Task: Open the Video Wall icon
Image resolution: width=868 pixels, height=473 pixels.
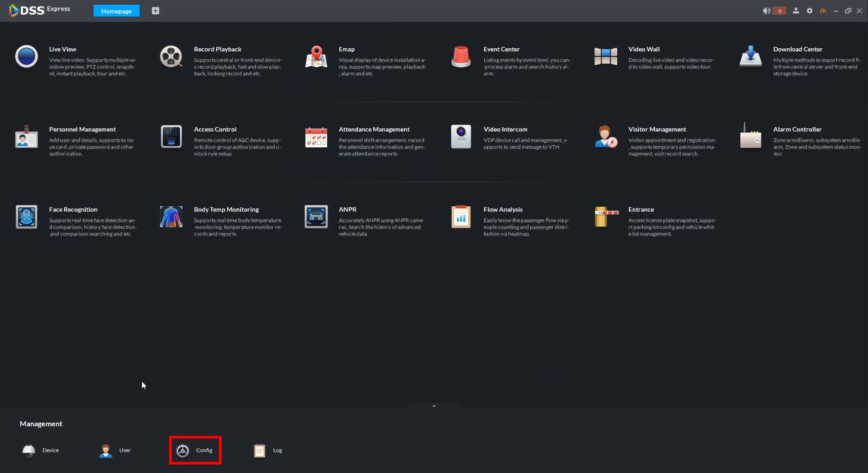Action: (606, 57)
